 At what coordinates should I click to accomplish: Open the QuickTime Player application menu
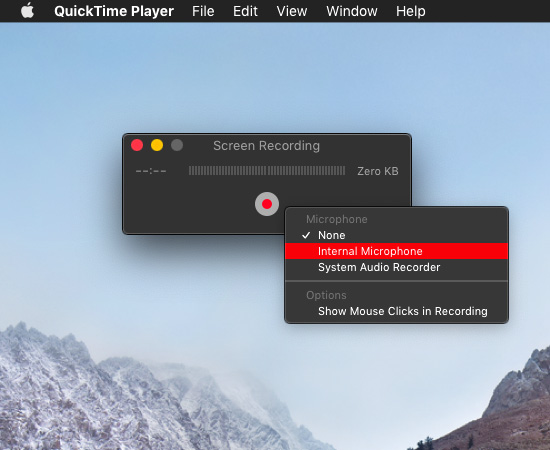(x=114, y=11)
